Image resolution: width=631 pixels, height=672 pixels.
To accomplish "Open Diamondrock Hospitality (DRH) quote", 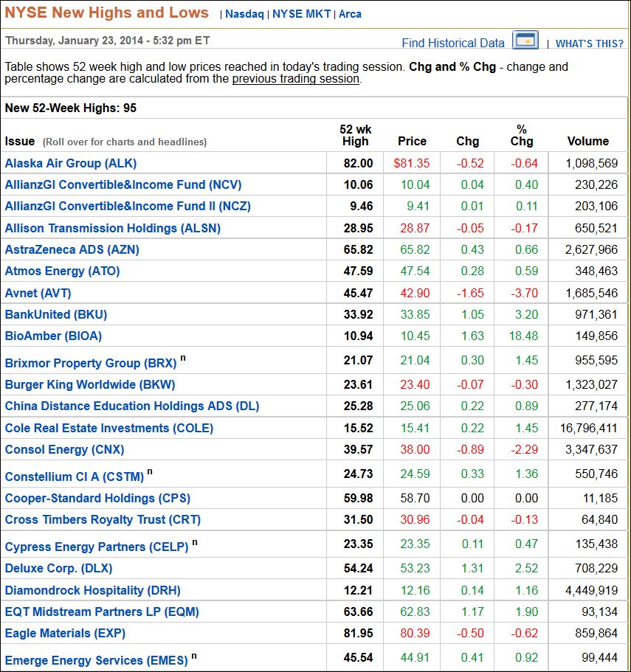I will click(92, 591).
